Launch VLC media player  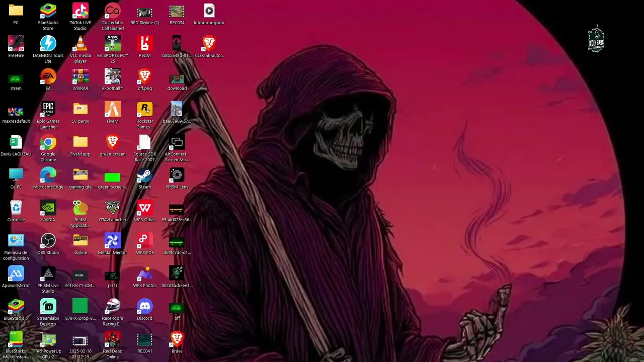(80, 44)
